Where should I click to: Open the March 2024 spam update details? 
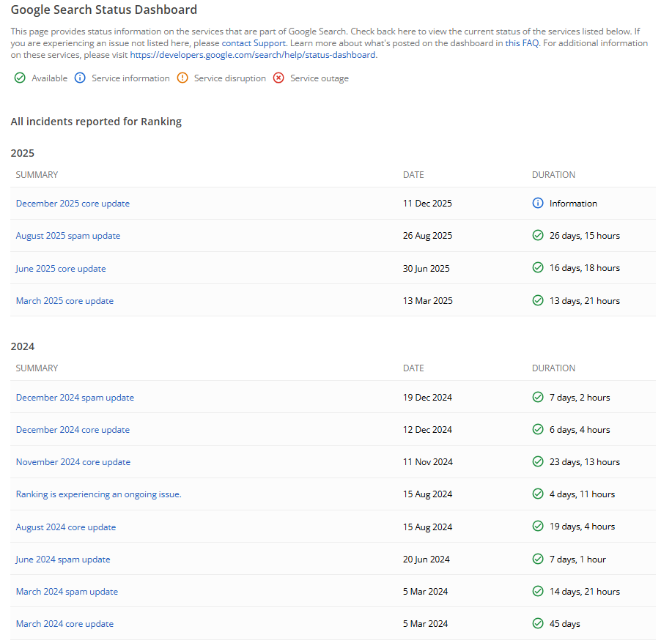[66, 591]
